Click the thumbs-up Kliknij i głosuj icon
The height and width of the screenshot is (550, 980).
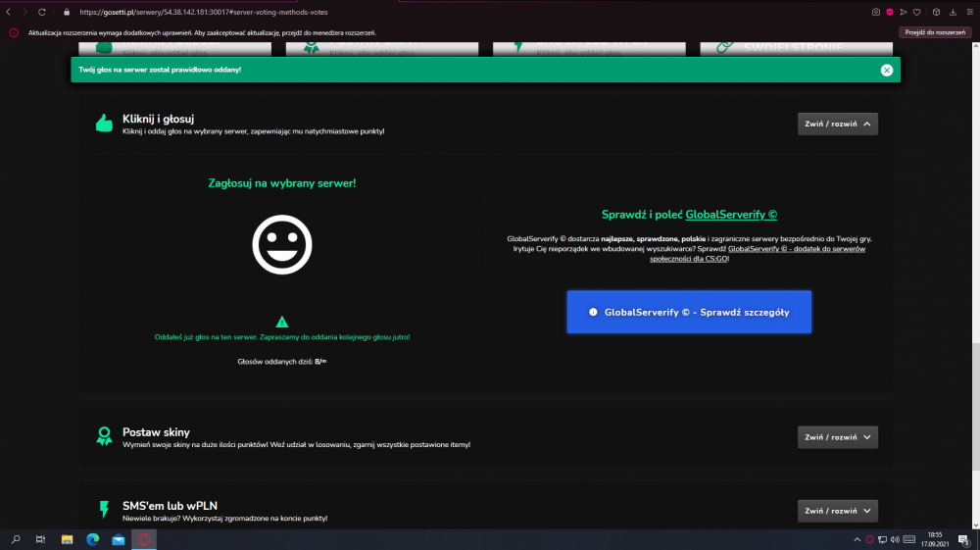pyautogui.click(x=105, y=124)
